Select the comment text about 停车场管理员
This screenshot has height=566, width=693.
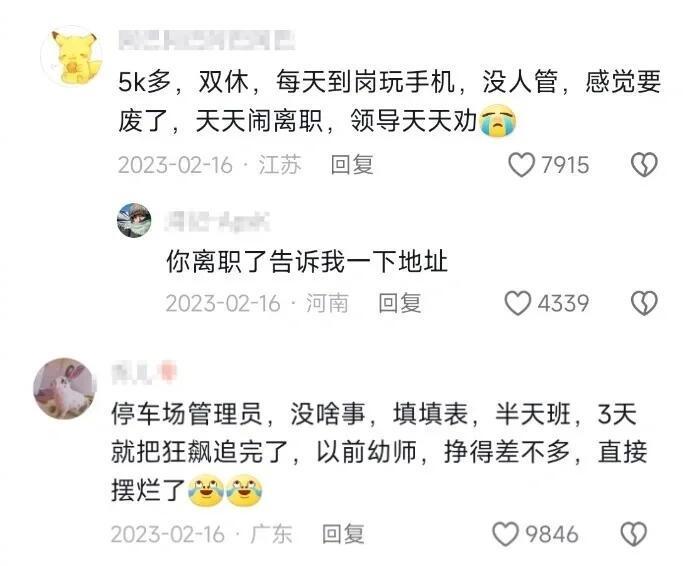(379, 452)
